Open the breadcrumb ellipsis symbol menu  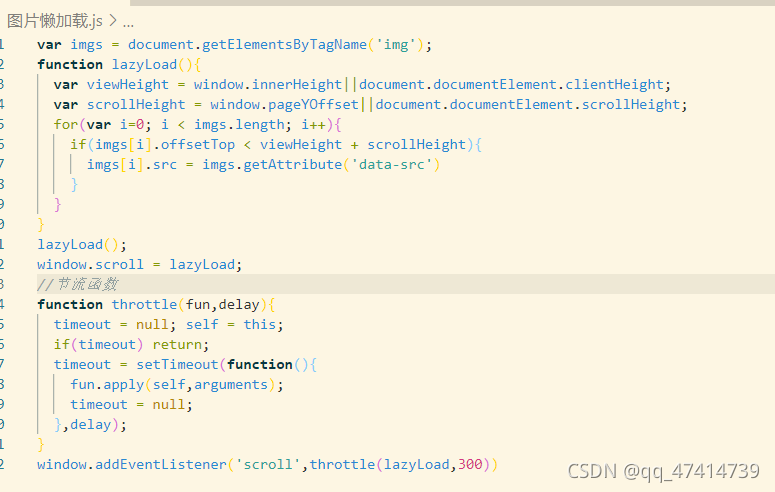point(128,23)
